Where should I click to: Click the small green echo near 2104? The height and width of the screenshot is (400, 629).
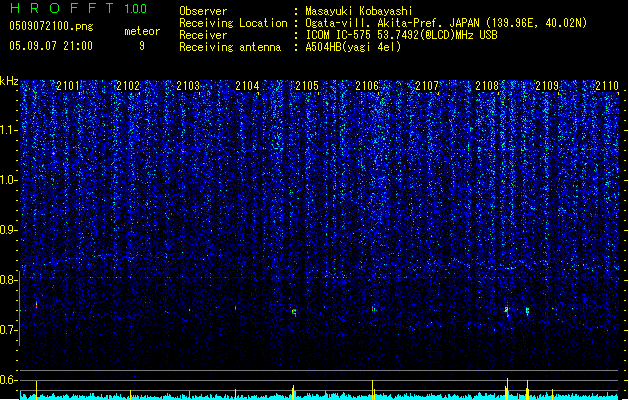(235, 308)
